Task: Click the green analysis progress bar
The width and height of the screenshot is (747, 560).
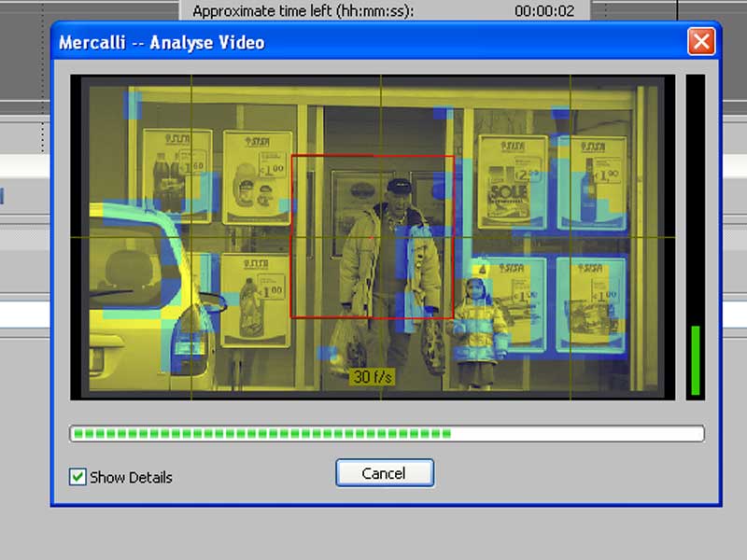Action: click(x=261, y=434)
